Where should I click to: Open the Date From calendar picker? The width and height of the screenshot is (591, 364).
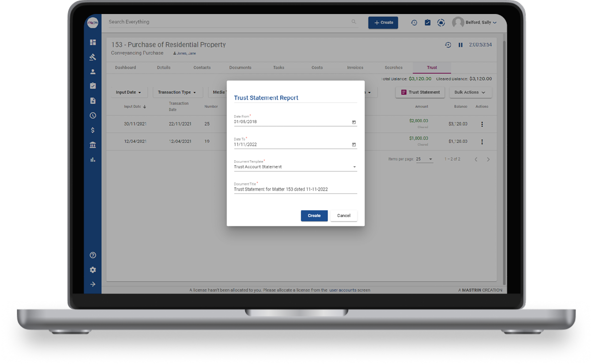point(354,122)
